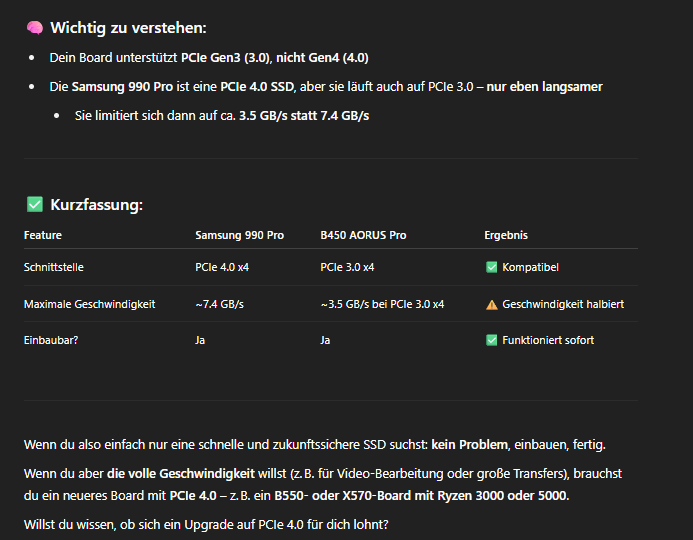Click the Maximale Geschwindigkeit row label
693x540 pixels.
[89, 304]
